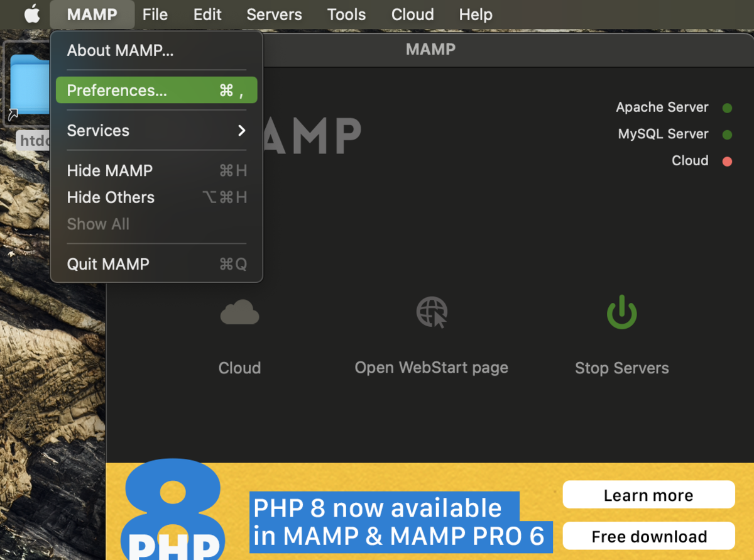
Task: Open the Tools menu
Action: (346, 14)
